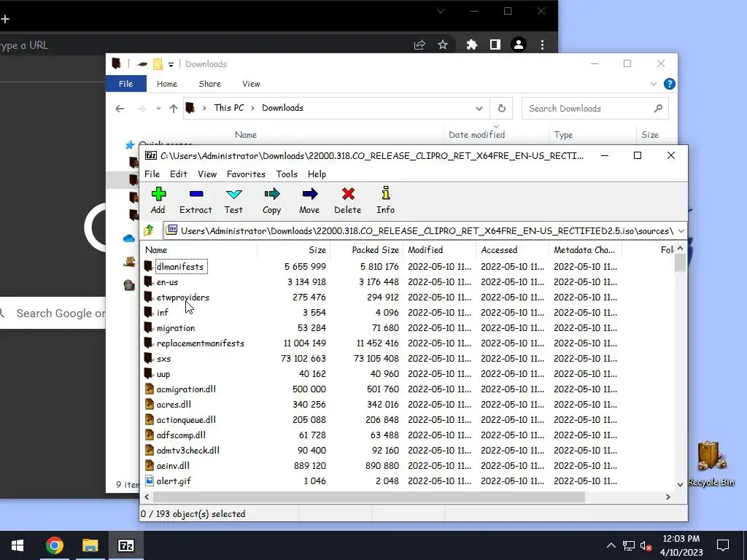
Task: Open Explorer's File tab
Action: coord(125,84)
